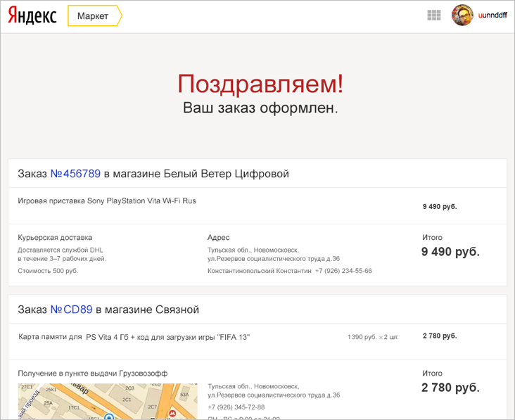Click phone number +7 (926) 234-55-66
Viewport: 515px width, 420px height.
click(x=343, y=271)
